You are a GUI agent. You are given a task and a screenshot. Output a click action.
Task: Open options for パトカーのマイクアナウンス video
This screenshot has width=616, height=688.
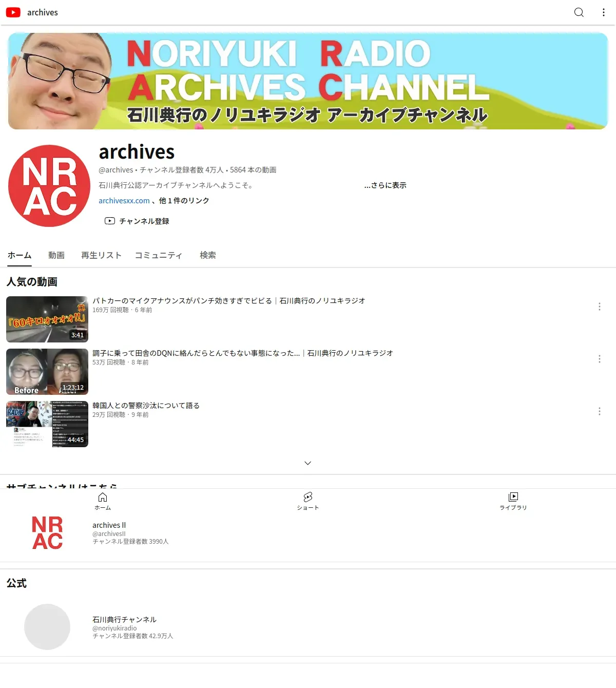600,307
